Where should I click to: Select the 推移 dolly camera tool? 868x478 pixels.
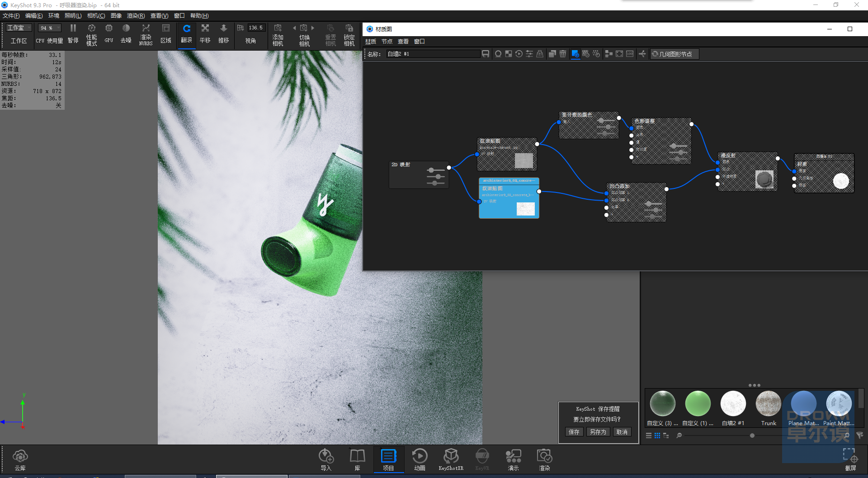coord(223,34)
